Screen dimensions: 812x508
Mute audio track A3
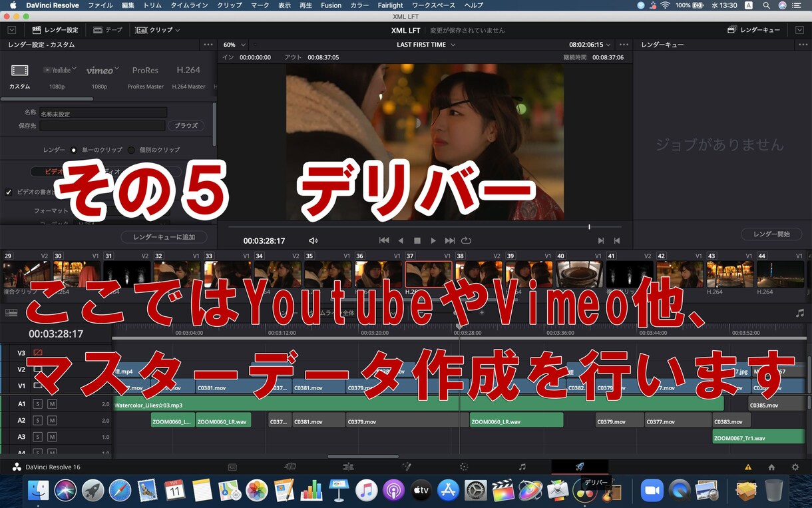(52, 437)
